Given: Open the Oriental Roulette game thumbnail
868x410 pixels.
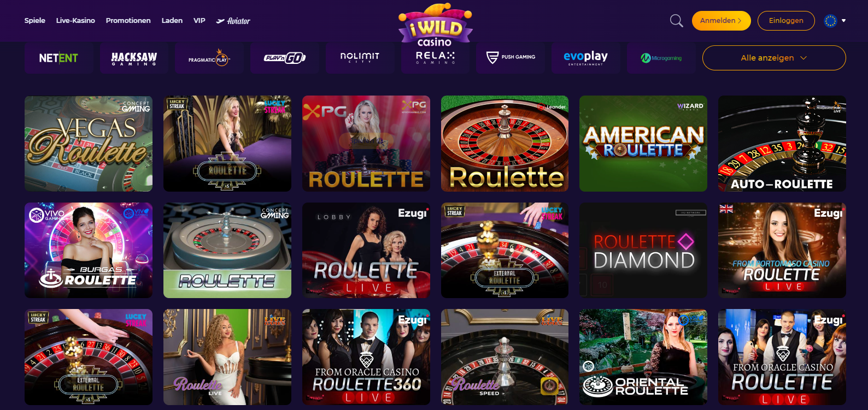Looking at the screenshot, I should (643, 357).
